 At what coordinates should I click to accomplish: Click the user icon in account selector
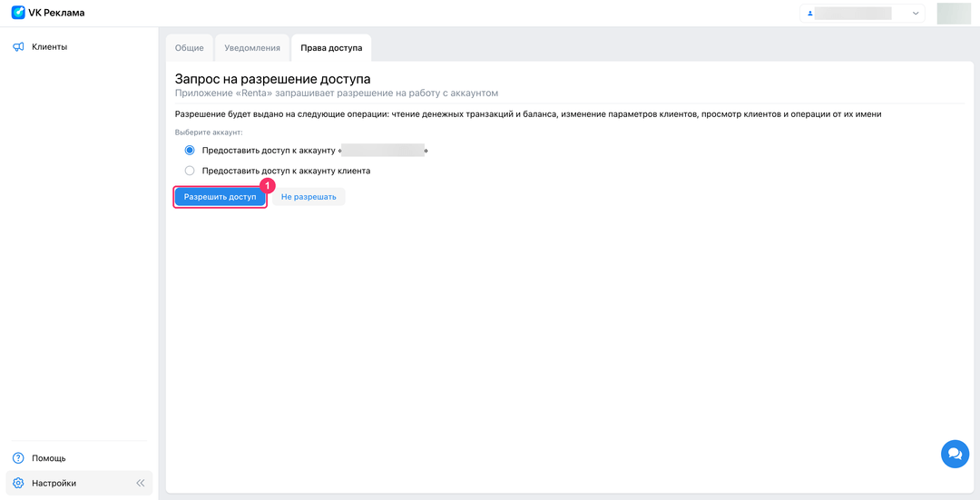810,13
